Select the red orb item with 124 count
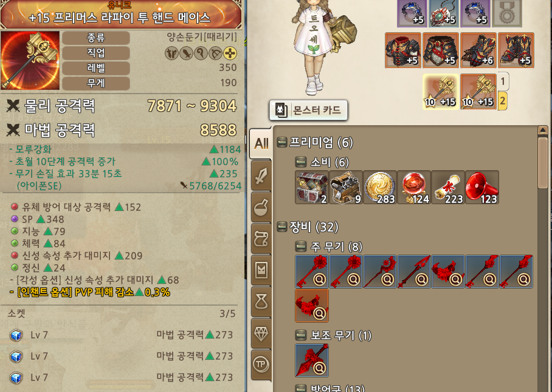The image size is (552, 392). click(413, 187)
